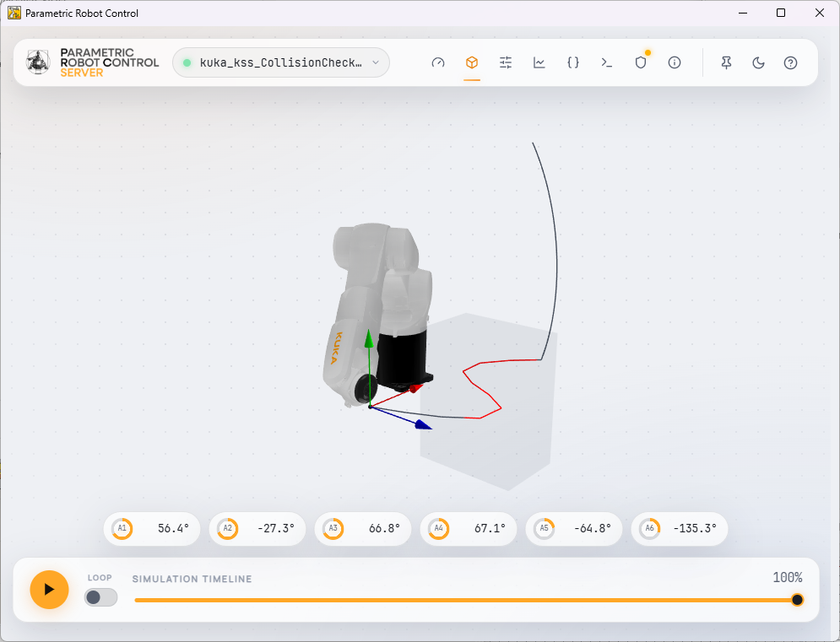
Task: Switch to dark mode moon icon
Action: 758,62
